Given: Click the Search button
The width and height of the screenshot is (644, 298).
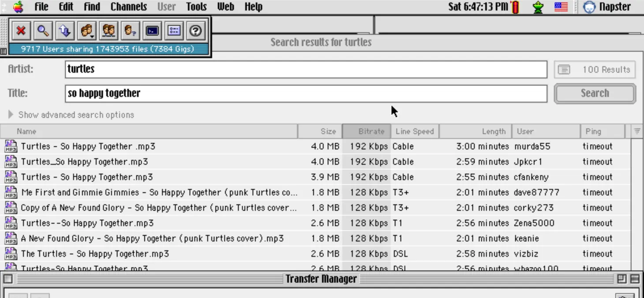Looking at the screenshot, I should click(x=595, y=93).
